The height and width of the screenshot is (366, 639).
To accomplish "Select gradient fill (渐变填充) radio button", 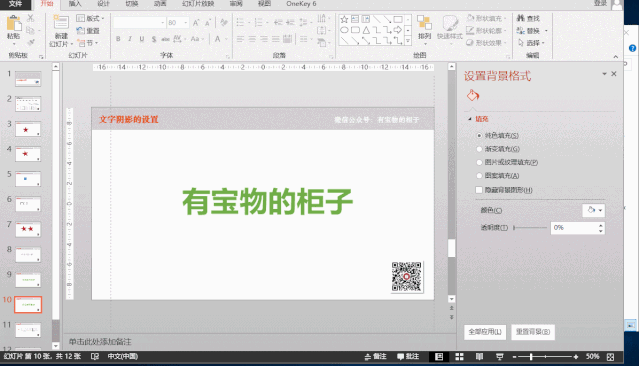I will point(479,149).
